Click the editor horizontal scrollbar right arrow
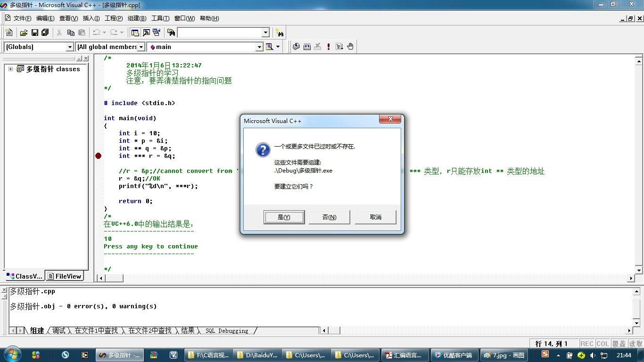The image size is (644, 362). pyautogui.click(x=632, y=278)
